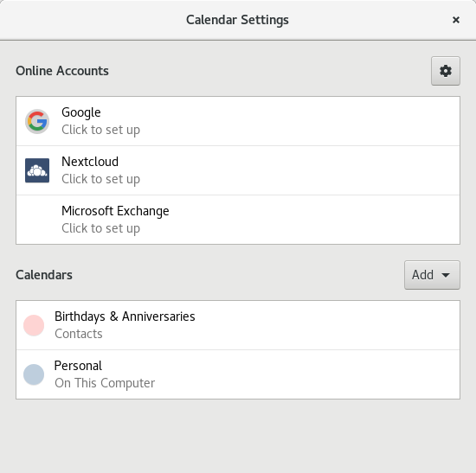476x473 pixels.
Task: Click "Click to set up" under Nextcloud
Action: tap(100, 179)
